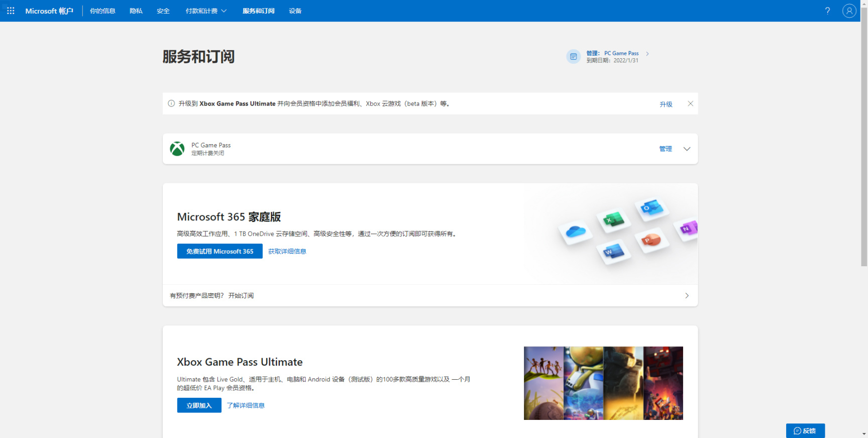Open the 设备 tab
Screen dimensions: 868x438
point(295,11)
